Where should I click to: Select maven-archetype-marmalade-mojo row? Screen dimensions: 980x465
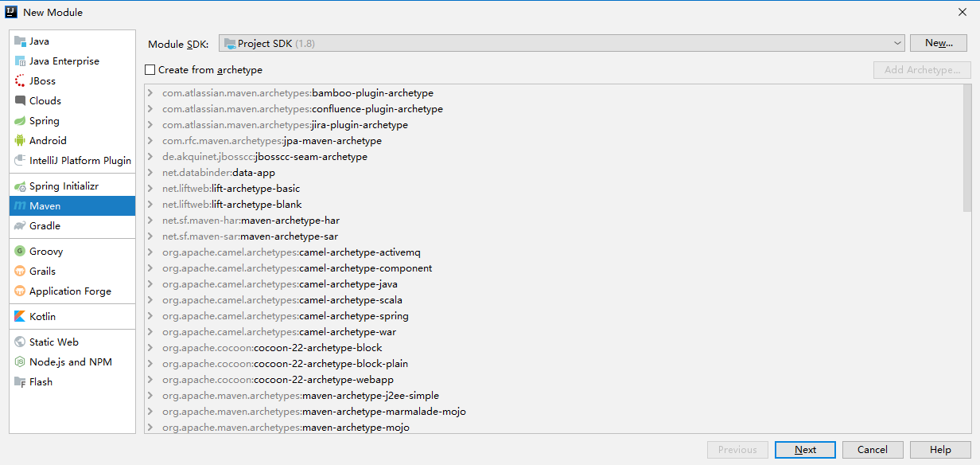coord(554,412)
